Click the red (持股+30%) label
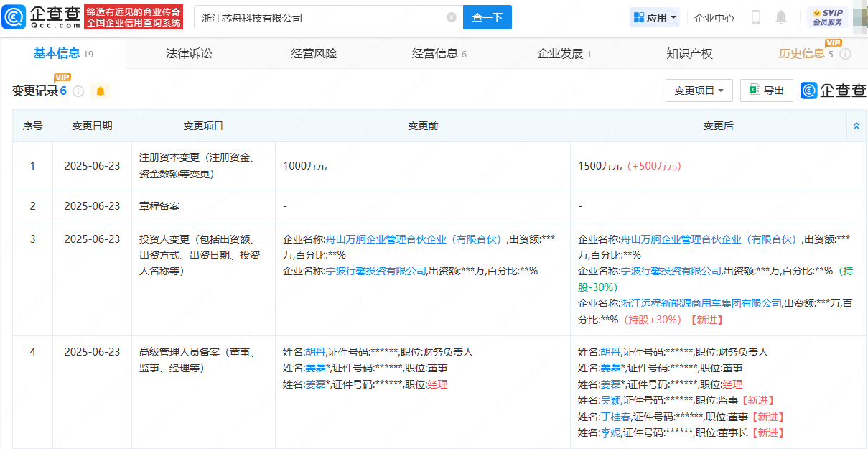 point(652,319)
